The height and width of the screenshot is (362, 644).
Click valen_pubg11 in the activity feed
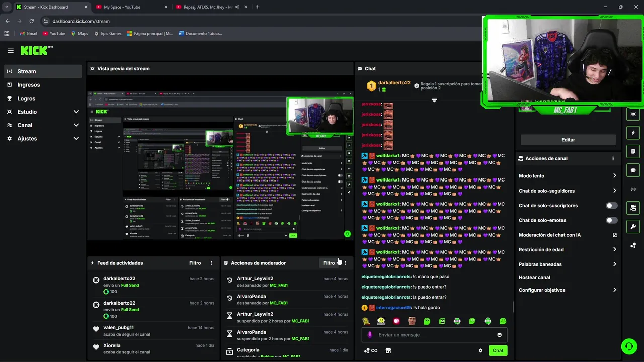118,328
